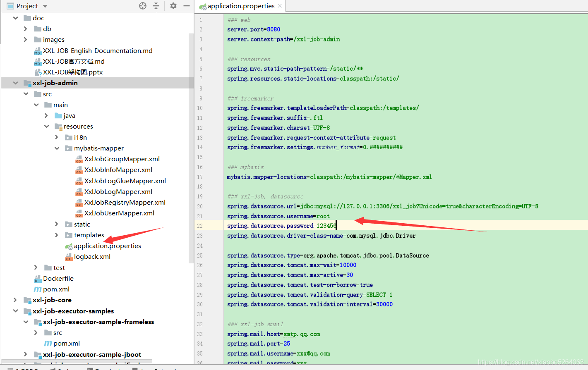Collapse the mybatis-mapper folder
Viewport: 588px width, 370px height.
point(57,148)
